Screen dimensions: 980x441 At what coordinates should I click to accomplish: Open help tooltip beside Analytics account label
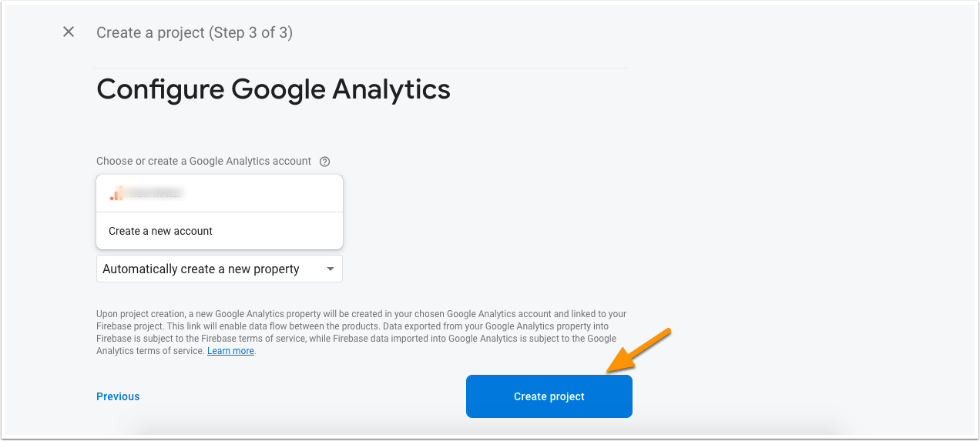324,162
